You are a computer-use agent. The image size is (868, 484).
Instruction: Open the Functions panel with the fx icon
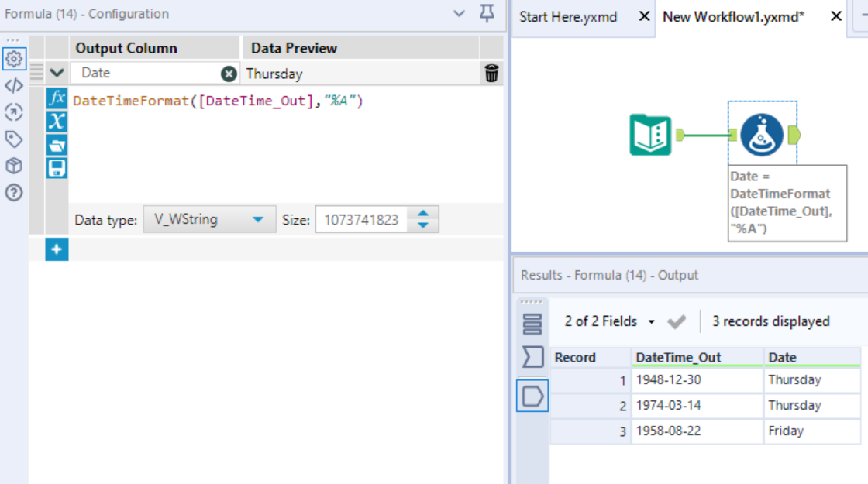coord(56,98)
